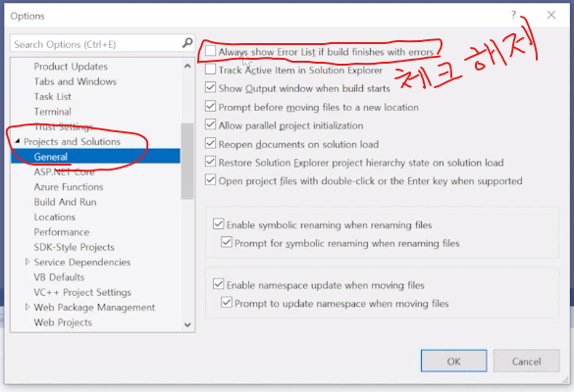Viewport: 574px width, 392px height.
Task: Click the tree scrollbar up arrow
Action: click(187, 67)
